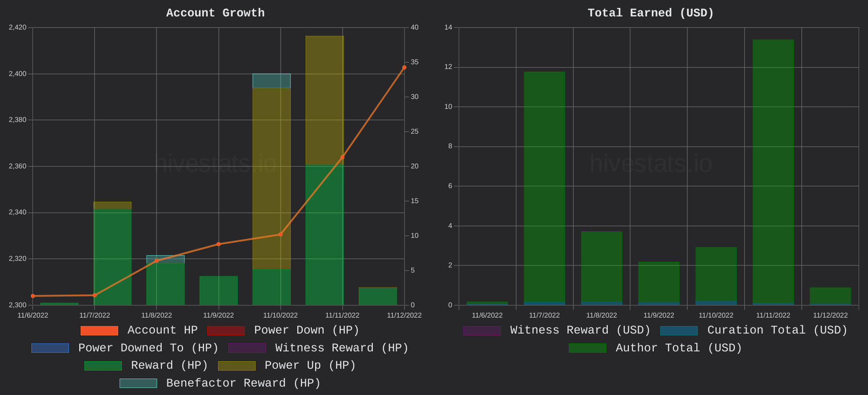Click the Account HP line point at 11/7/2022
The image size is (868, 395).
pos(95,295)
